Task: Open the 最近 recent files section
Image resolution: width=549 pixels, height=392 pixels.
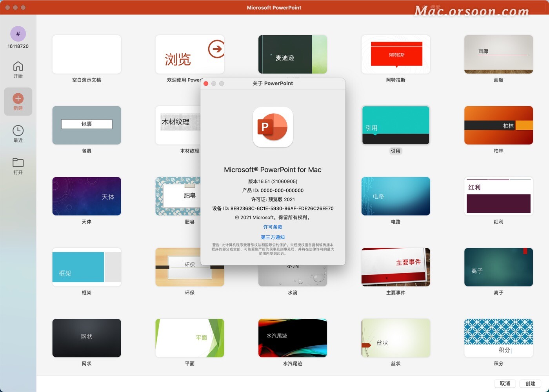Action: [18, 134]
